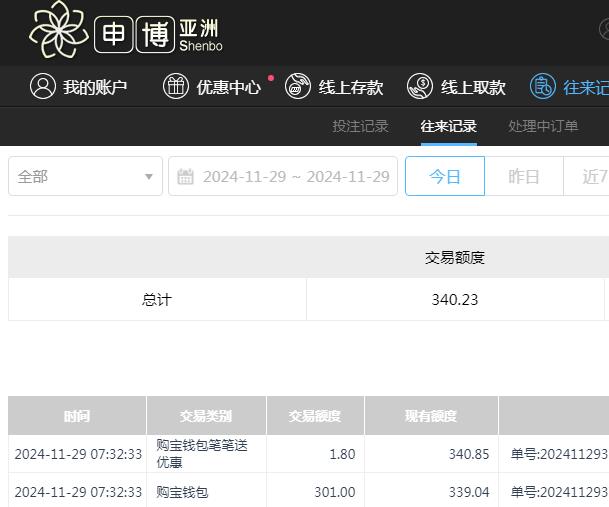
Task: Click balance value 339.04
Action: [469, 492]
